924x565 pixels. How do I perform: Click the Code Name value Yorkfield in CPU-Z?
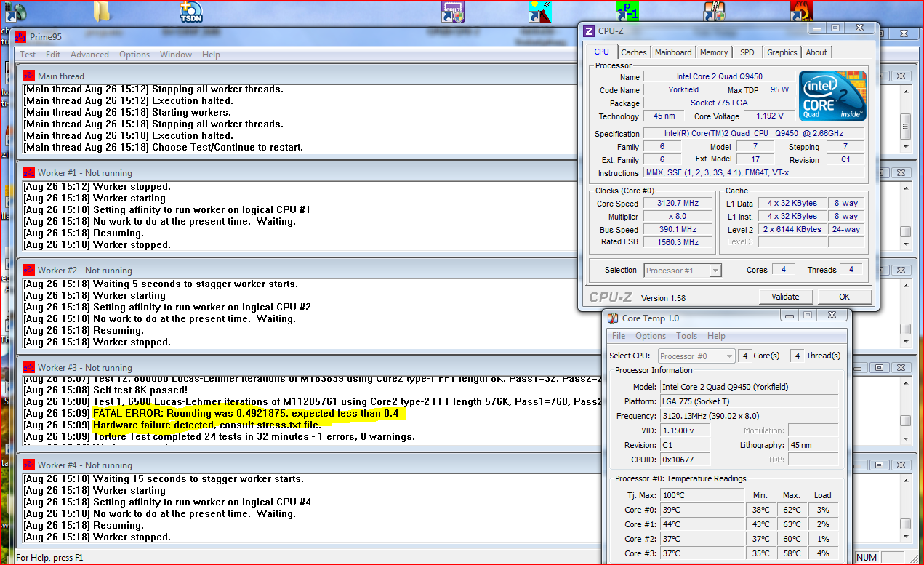coord(683,89)
